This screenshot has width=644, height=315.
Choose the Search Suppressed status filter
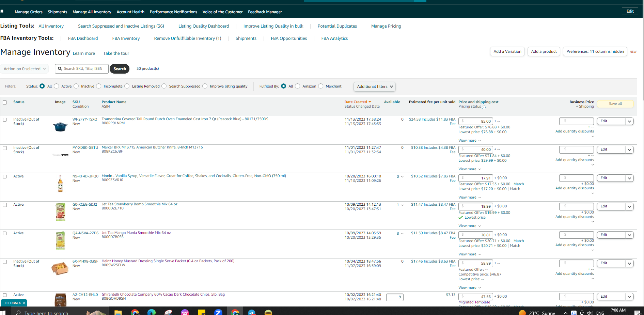point(164,86)
